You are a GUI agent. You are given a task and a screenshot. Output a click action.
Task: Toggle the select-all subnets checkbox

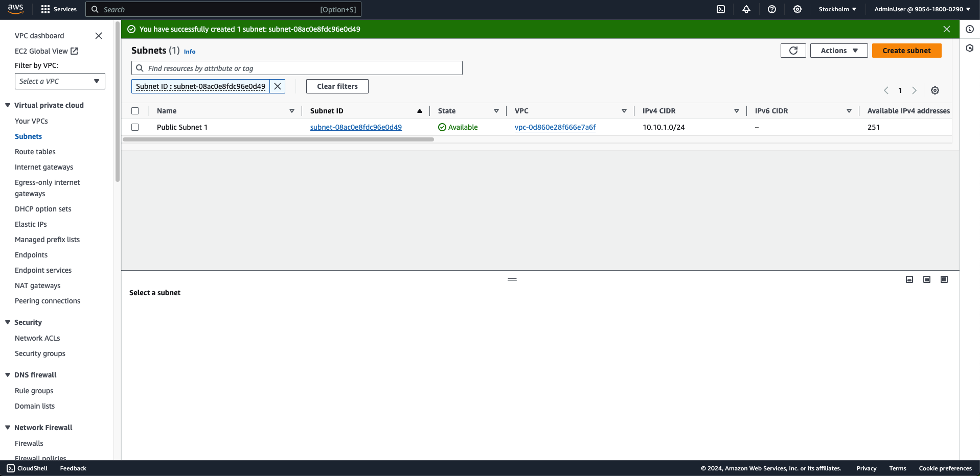click(135, 111)
